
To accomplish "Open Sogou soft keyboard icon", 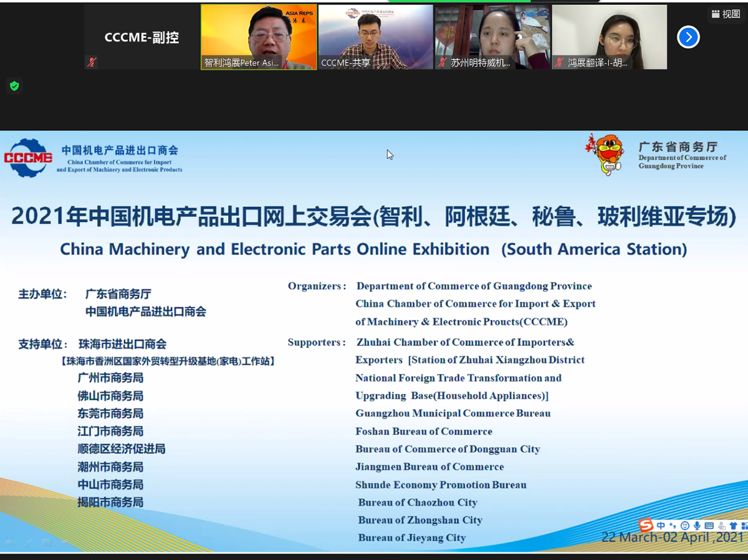I will point(709,526).
